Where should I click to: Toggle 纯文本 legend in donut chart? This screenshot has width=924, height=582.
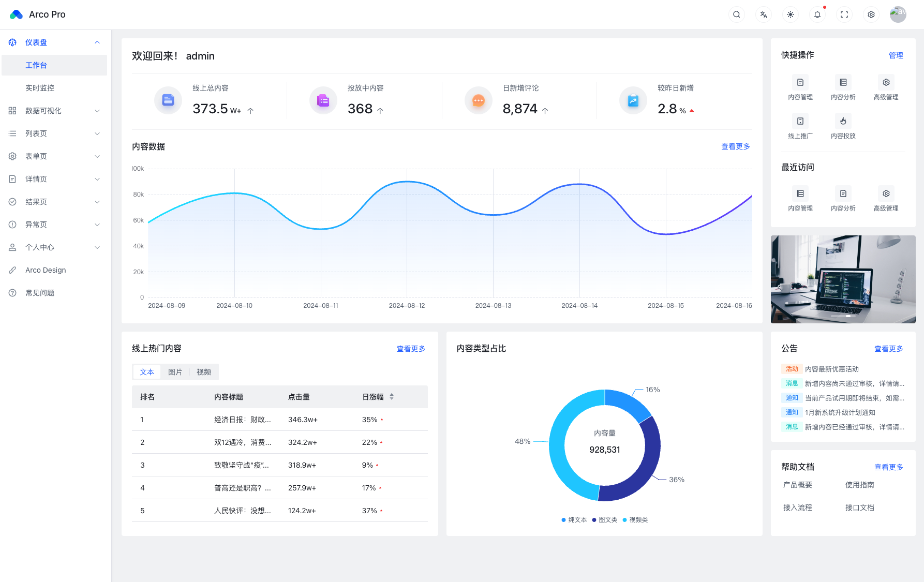[x=574, y=520]
